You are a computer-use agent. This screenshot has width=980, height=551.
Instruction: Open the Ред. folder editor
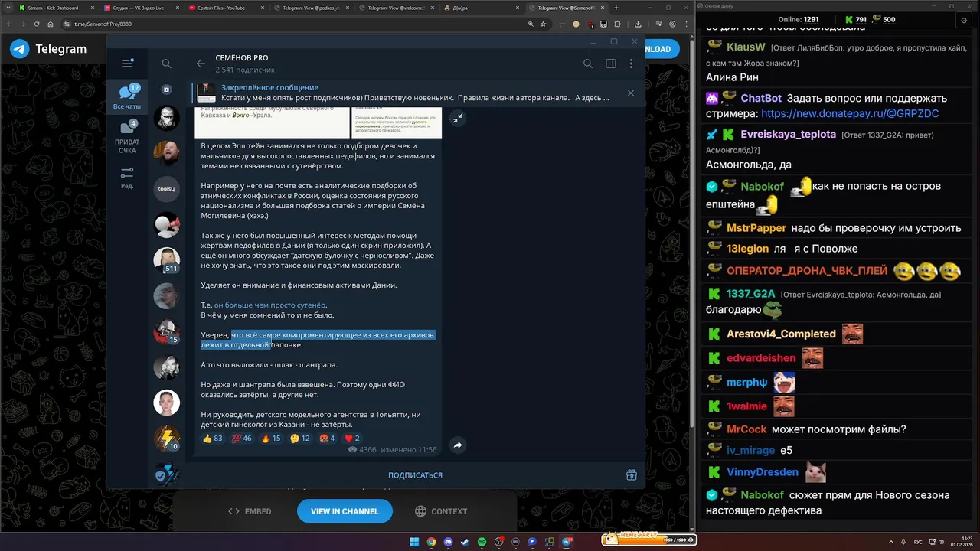click(x=127, y=178)
